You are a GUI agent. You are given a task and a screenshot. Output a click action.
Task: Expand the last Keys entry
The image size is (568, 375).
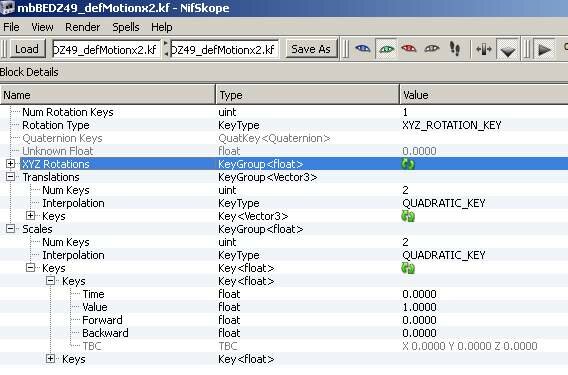pyautogui.click(x=50, y=359)
